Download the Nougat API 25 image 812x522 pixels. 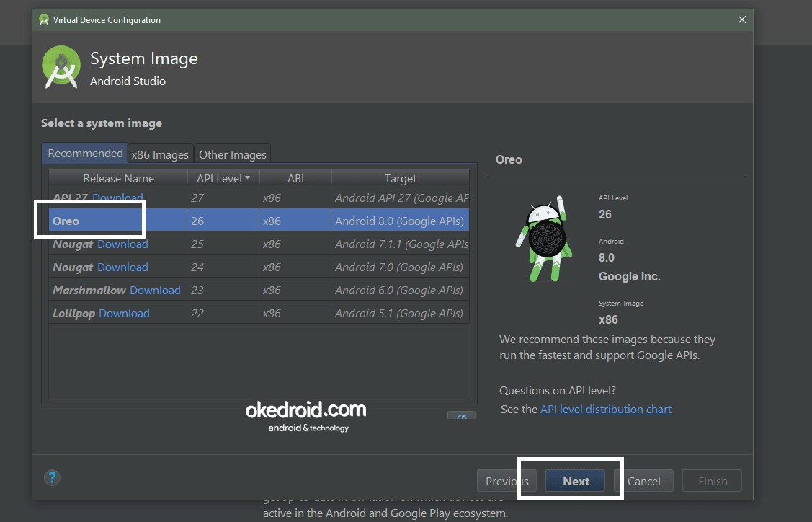click(122, 244)
